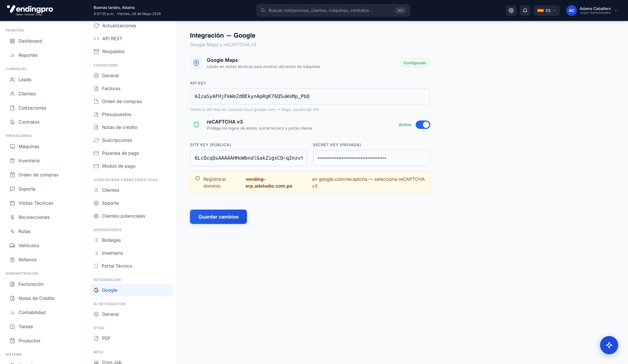Click the Suscripciones sync icon
Viewport: 628px width, 364px height.
point(96,140)
